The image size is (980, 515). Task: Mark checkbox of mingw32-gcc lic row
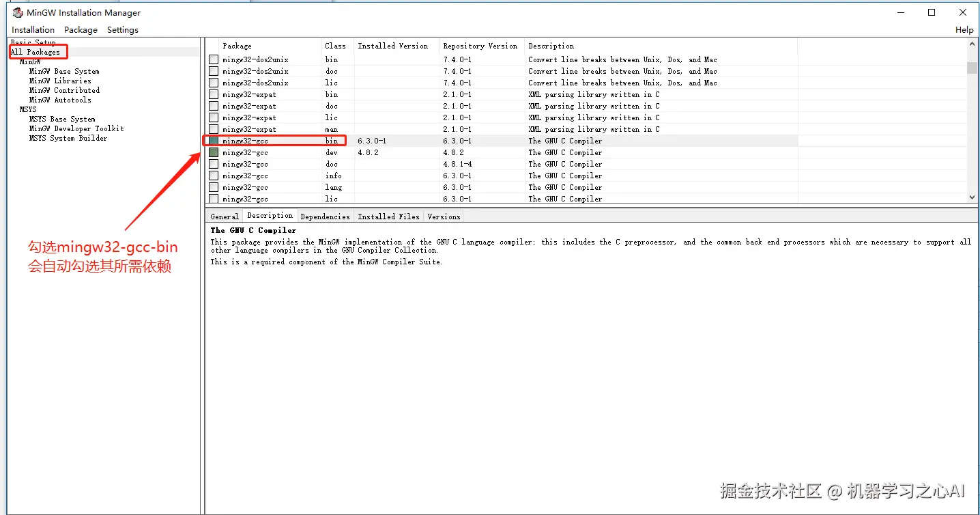(x=214, y=199)
